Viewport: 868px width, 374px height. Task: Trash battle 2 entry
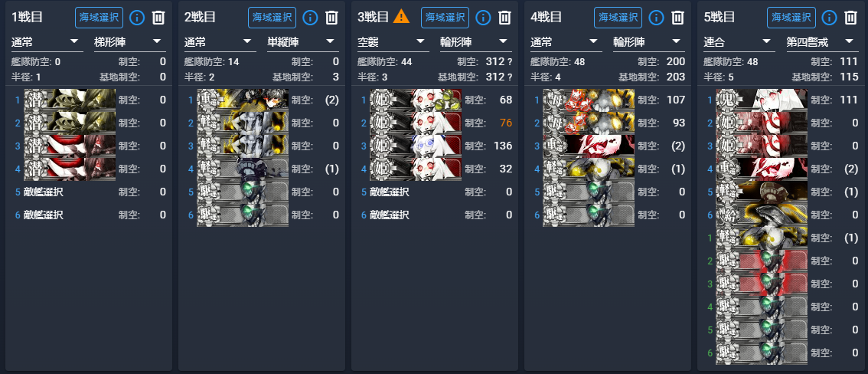pos(331,18)
